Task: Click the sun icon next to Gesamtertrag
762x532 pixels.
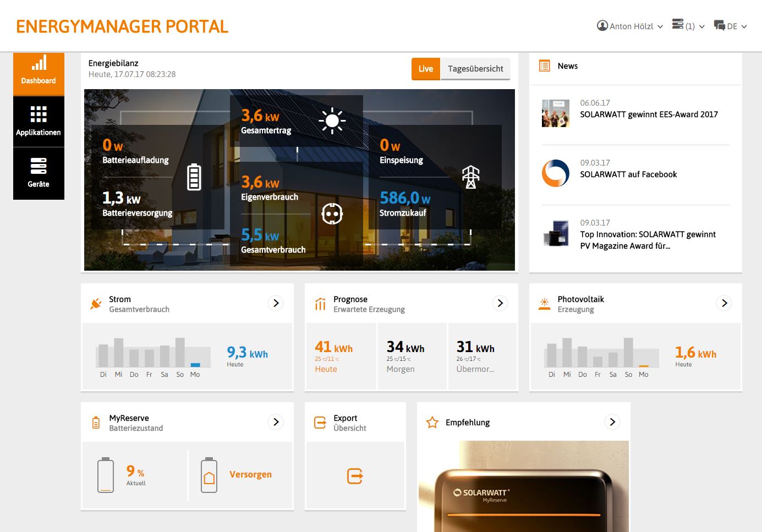Action: point(332,120)
